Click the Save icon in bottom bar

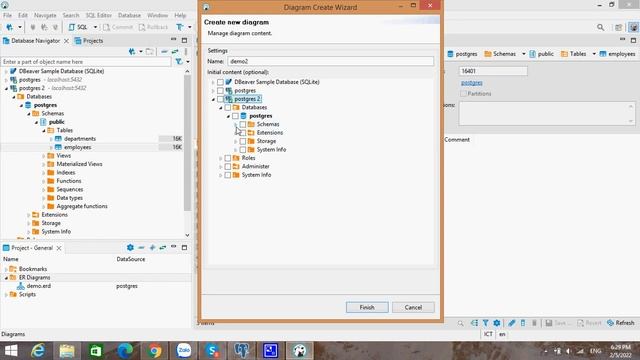tap(549, 323)
